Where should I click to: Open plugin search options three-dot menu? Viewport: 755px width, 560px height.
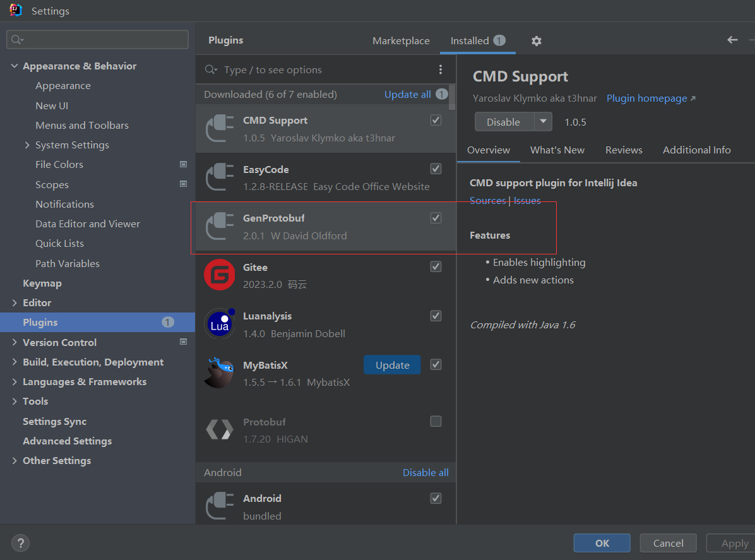[441, 70]
